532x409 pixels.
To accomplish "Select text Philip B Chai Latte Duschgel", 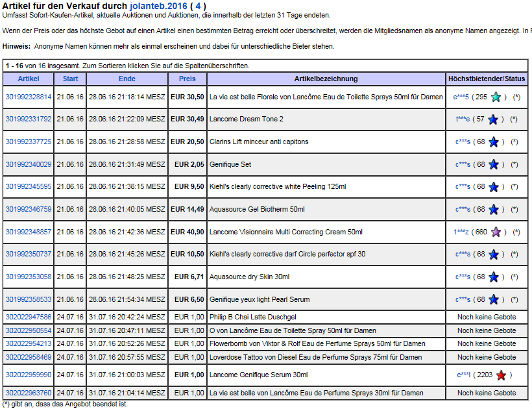I will (253, 317).
